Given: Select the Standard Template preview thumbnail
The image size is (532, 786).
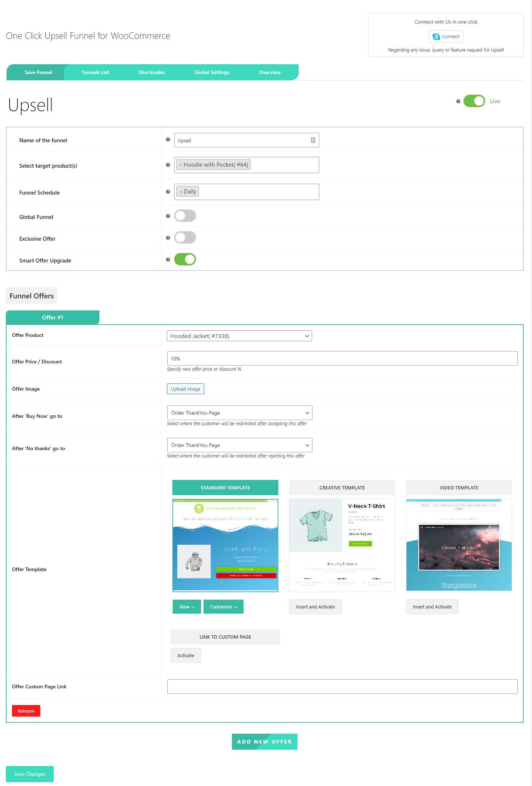Looking at the screenshot, I should coord(225,545).
